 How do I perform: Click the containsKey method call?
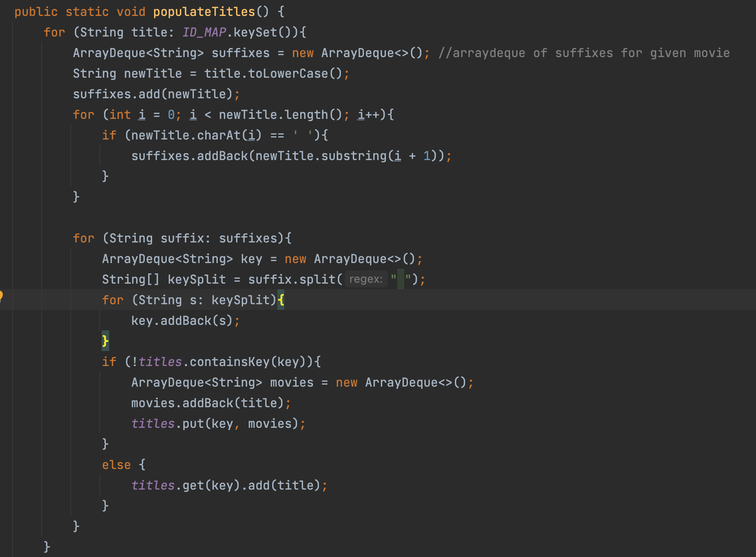click(x=229, y=362)
